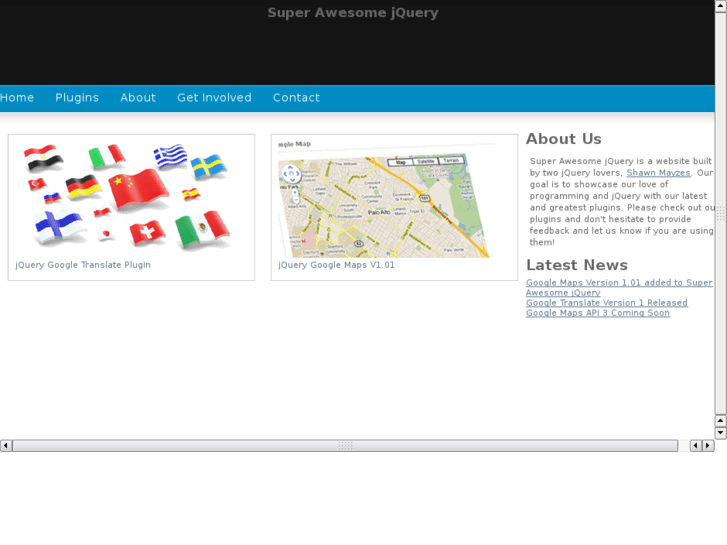This screenshot has width=727, height=545.
Task: Click the Mexico flag icon
Action: point(203,230)
